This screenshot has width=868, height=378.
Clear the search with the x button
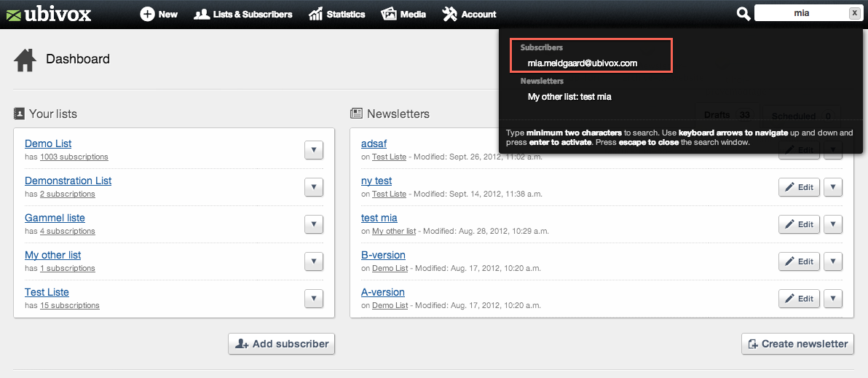pos(855,14)
